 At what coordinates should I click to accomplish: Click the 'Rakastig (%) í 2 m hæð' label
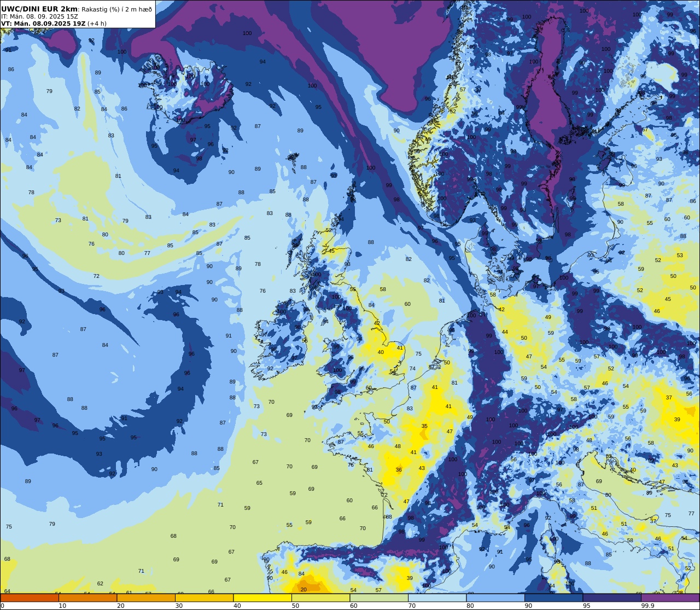point(116,9)
